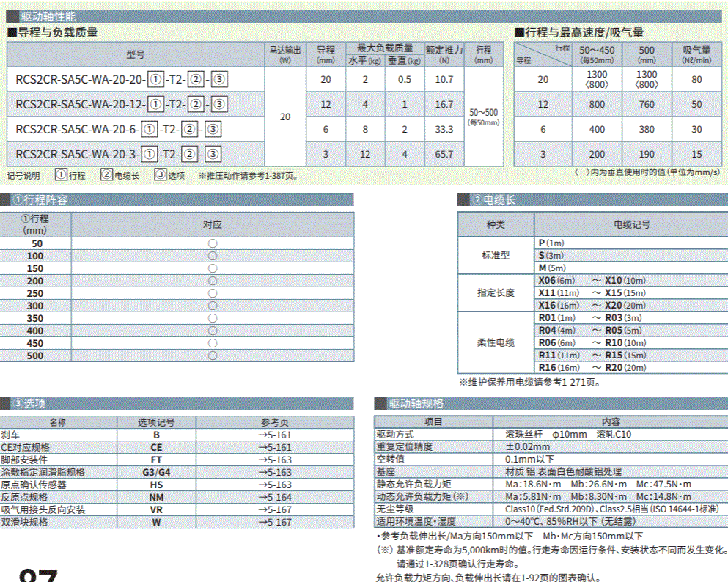Click the circle mark for stroke 250

click(213, 293)
